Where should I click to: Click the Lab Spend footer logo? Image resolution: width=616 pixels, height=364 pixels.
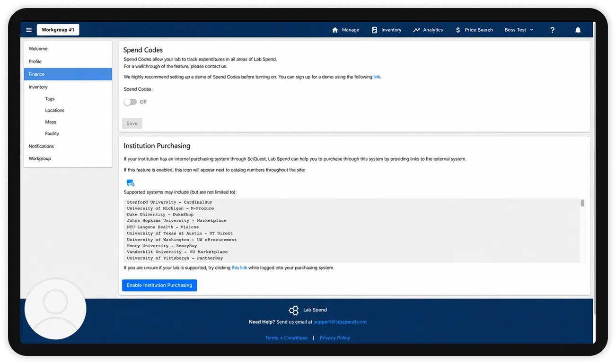[x=294, y=310]
